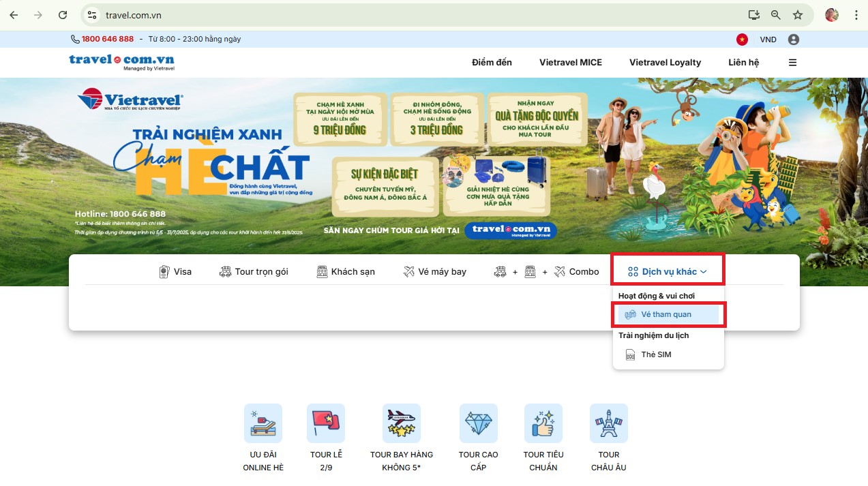Open the user account icon
Image resolution: width=868 pixels, height=486 pixels.
(793, 40)
